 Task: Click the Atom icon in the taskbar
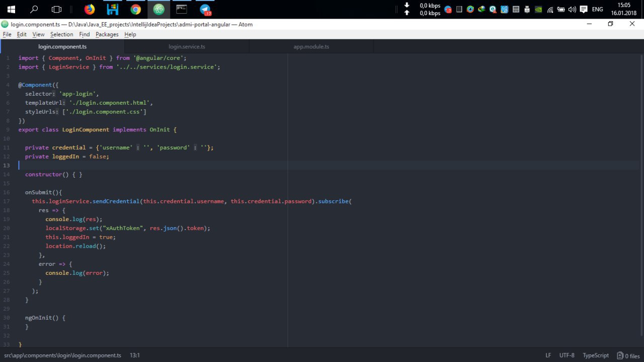158,9
